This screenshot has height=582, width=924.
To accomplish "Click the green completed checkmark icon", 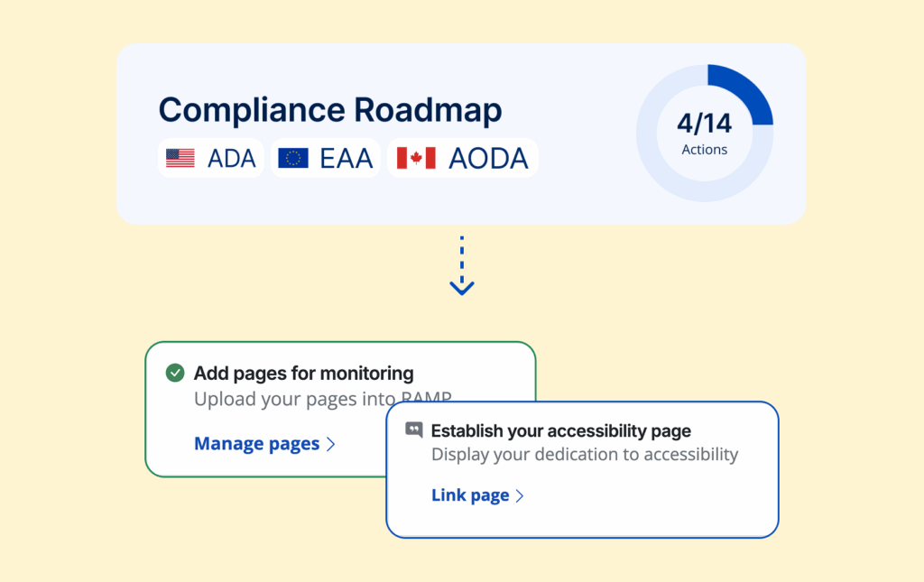I will pyautogui.click(x=175, y=373).
